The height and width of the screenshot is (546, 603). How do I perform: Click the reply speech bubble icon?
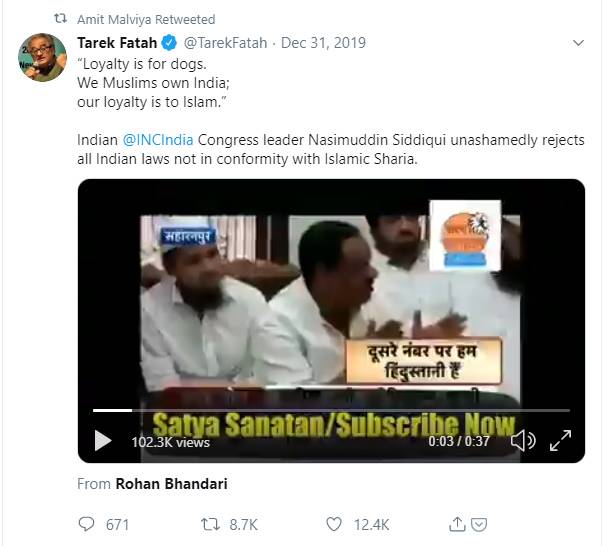[87, 523]
